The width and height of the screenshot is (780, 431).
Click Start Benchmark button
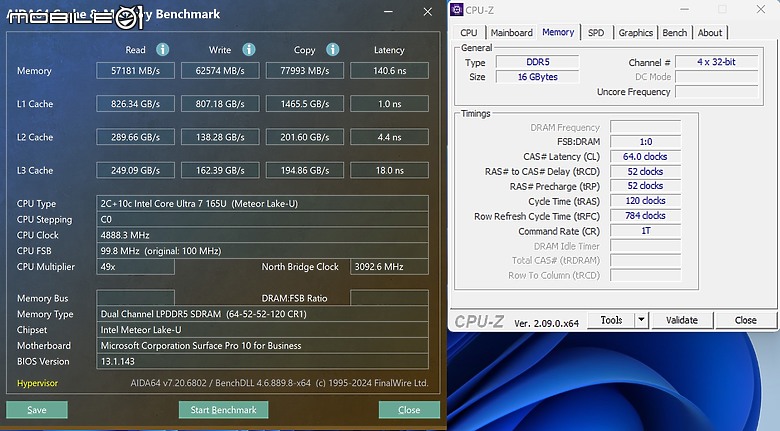pos(223,410)
